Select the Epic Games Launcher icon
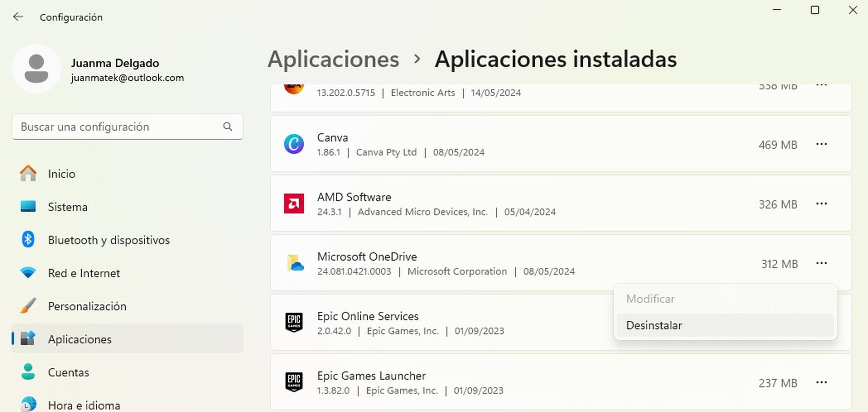 (294, 382)
